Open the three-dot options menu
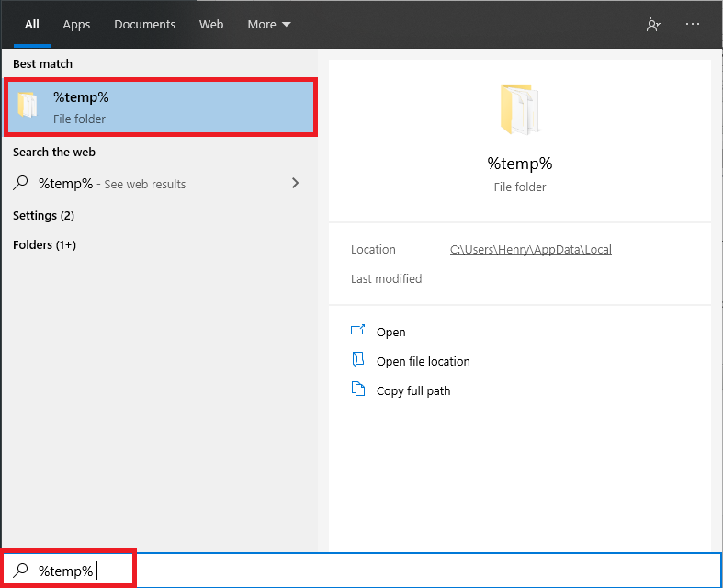 [693, 24]
